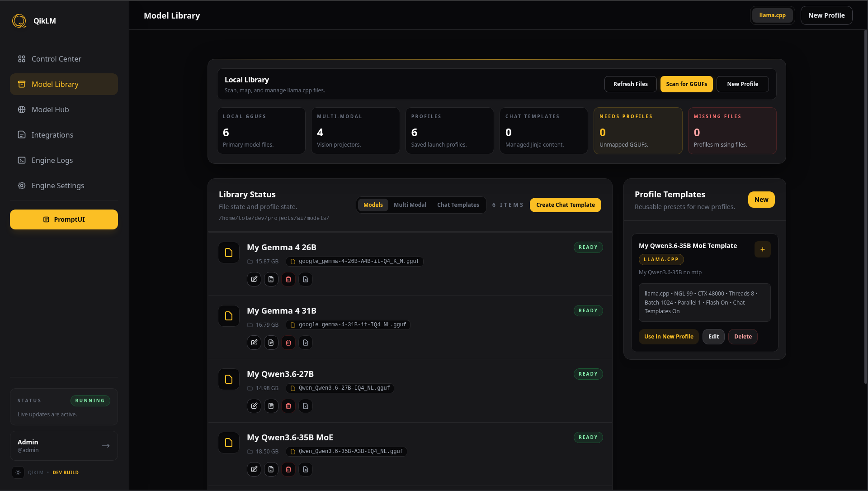Screen dimensions: 868x491
Task: Click Scan for GGUFs
Action: click(686, 84)
